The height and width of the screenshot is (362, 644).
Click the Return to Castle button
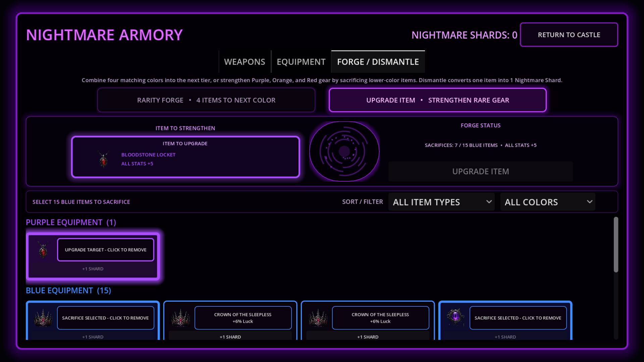point(569,35)
